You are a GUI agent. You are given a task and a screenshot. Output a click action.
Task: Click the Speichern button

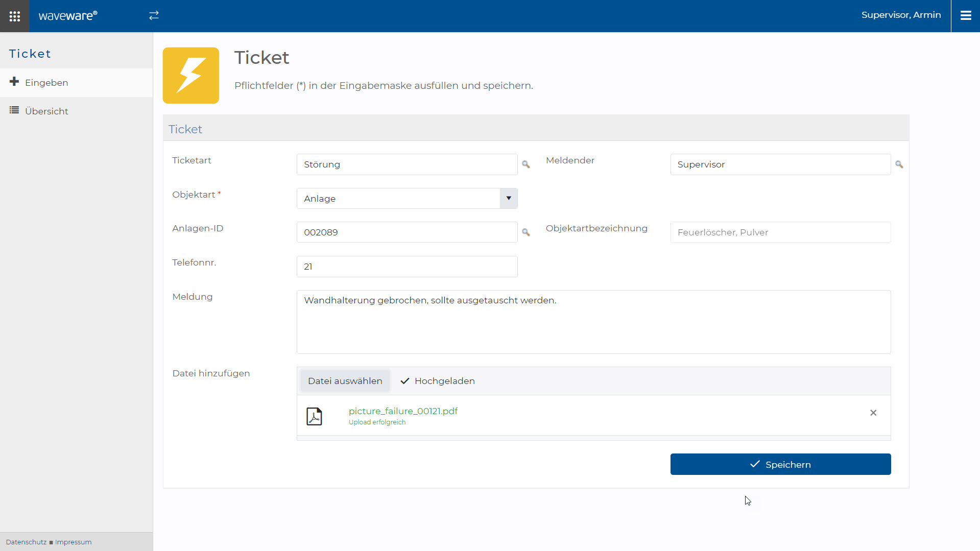[780, 464]
